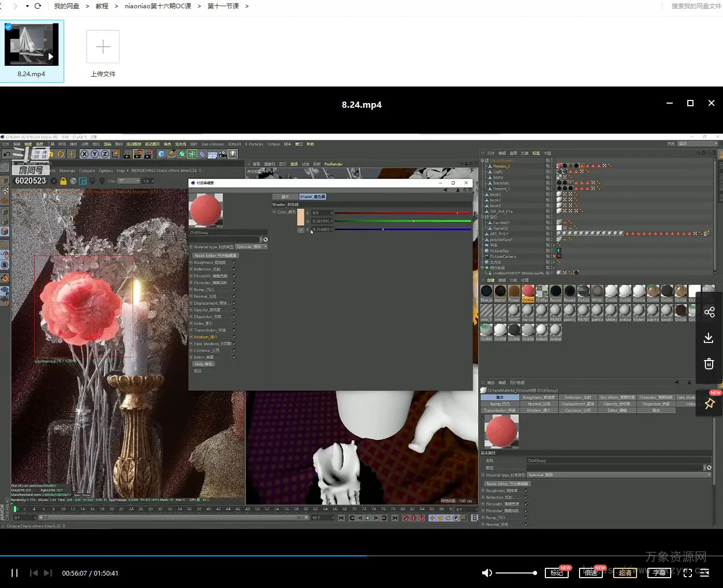Share the video with the share icon

tap(709, 312)
